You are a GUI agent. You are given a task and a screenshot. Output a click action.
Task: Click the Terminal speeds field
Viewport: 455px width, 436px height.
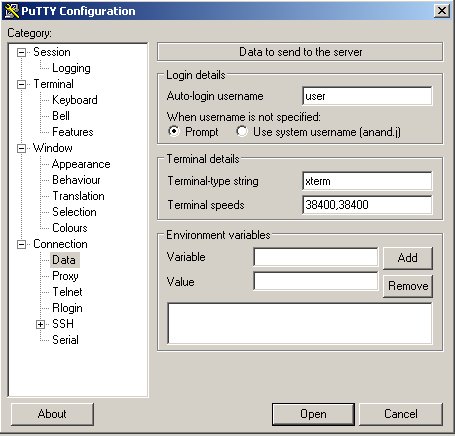(367, 205)
